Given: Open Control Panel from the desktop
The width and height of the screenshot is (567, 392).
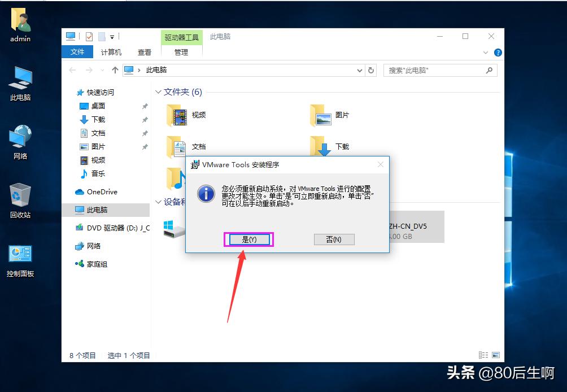Looking at the screenshot, I should coord(20,254).
